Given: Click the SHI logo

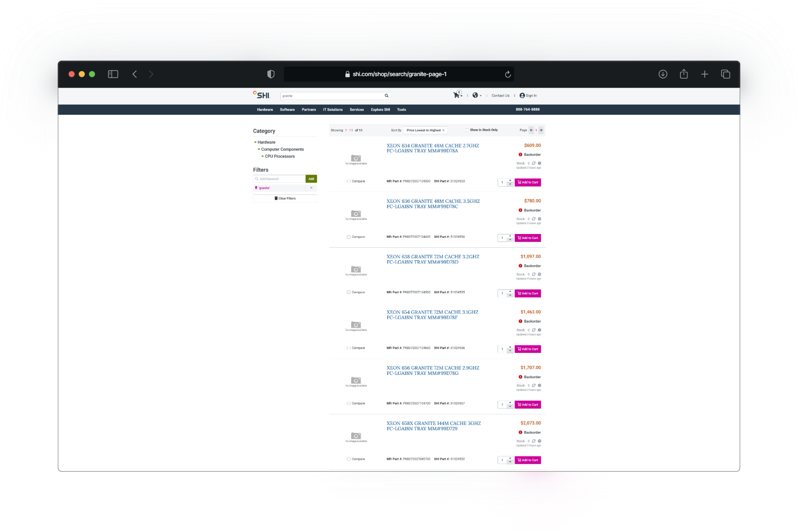Looking at the screenshot, I should click(261, 95).
